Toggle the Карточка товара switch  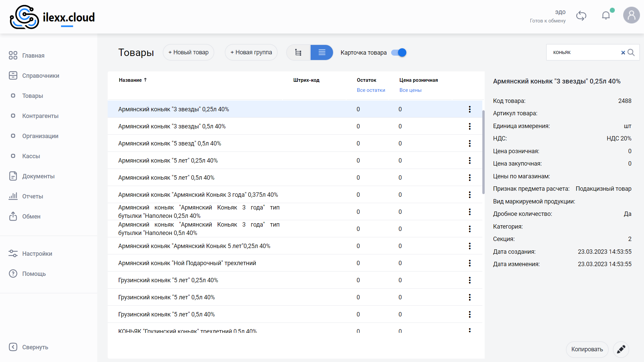click(x=399, y=53)
